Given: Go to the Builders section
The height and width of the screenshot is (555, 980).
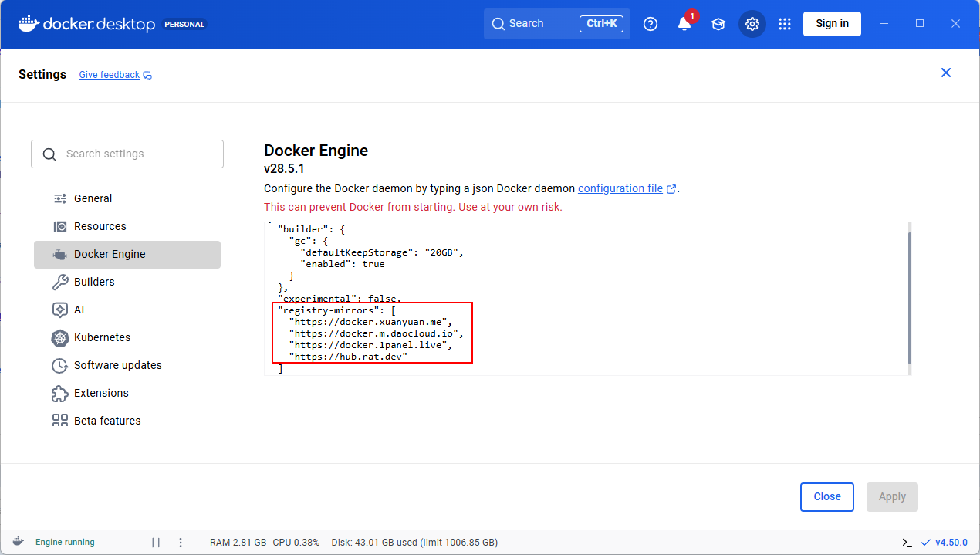Looking at the screenshot, I should (x=127, y=282).
